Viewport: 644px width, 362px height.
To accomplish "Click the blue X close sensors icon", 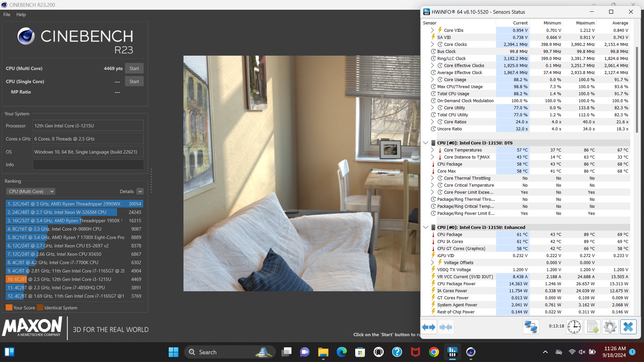I will [x=628, y=327].
